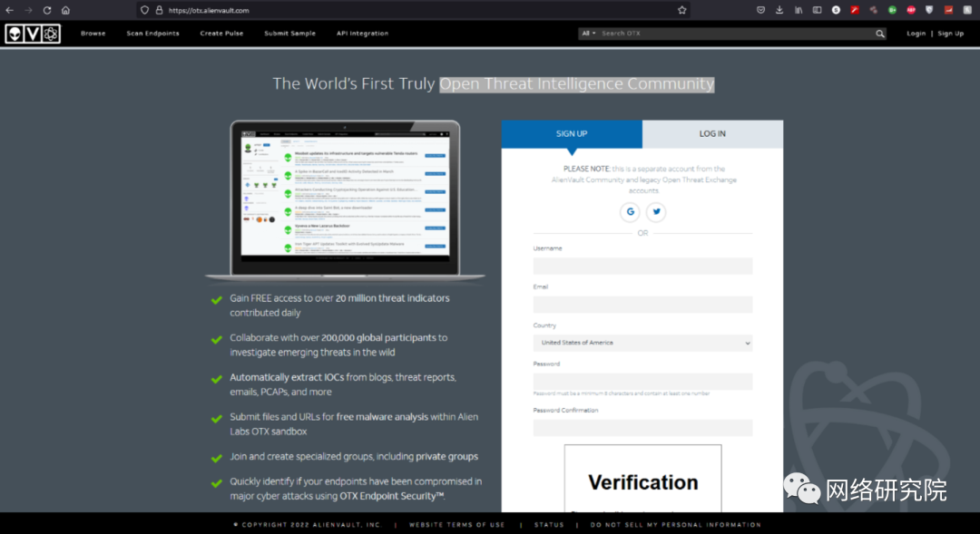The width and height of the screenshot is (980, 534).
Task: Open the browser downloads panel
Action: (x=779, y=10)
